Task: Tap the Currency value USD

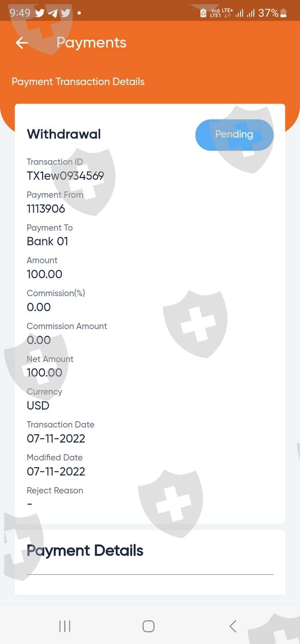Action: (x=38, y=405)
